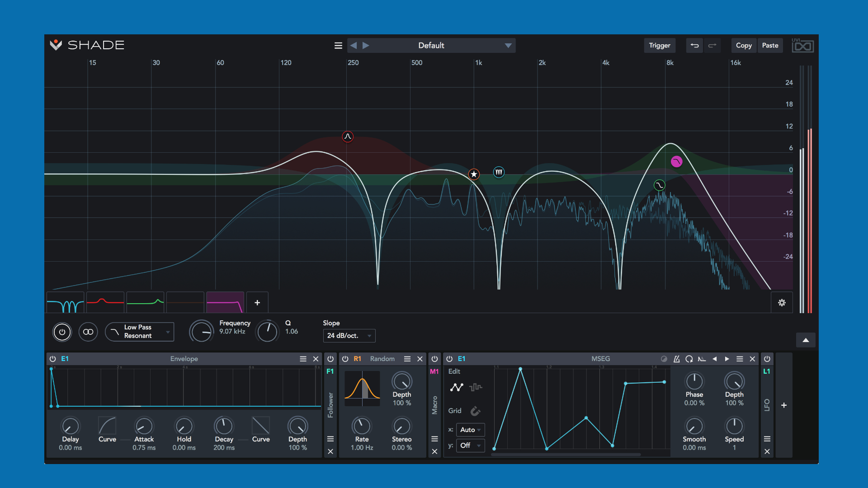Select the previous MSEG preset
868x488 pixels.
(x=714, y=359)
